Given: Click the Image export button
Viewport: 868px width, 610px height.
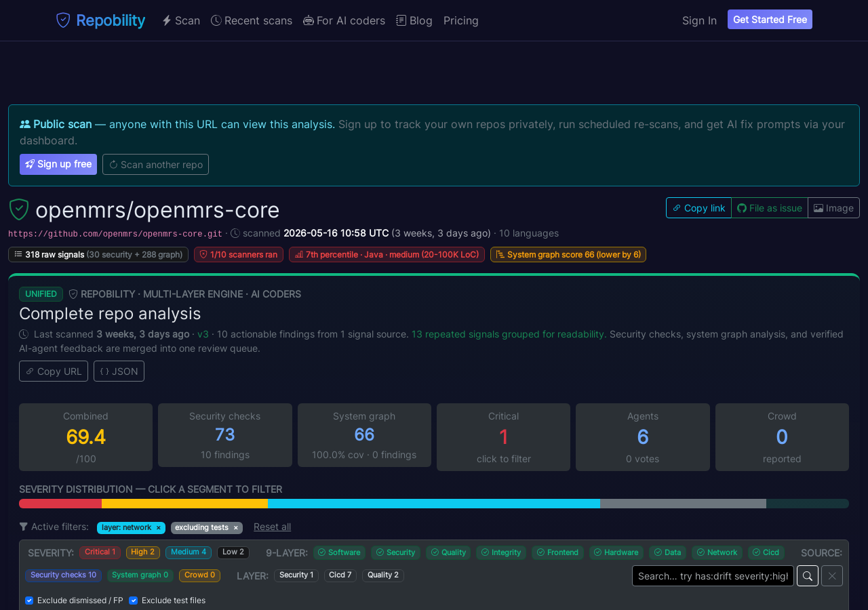Looking at the screenshot, I should click(833, 208).
